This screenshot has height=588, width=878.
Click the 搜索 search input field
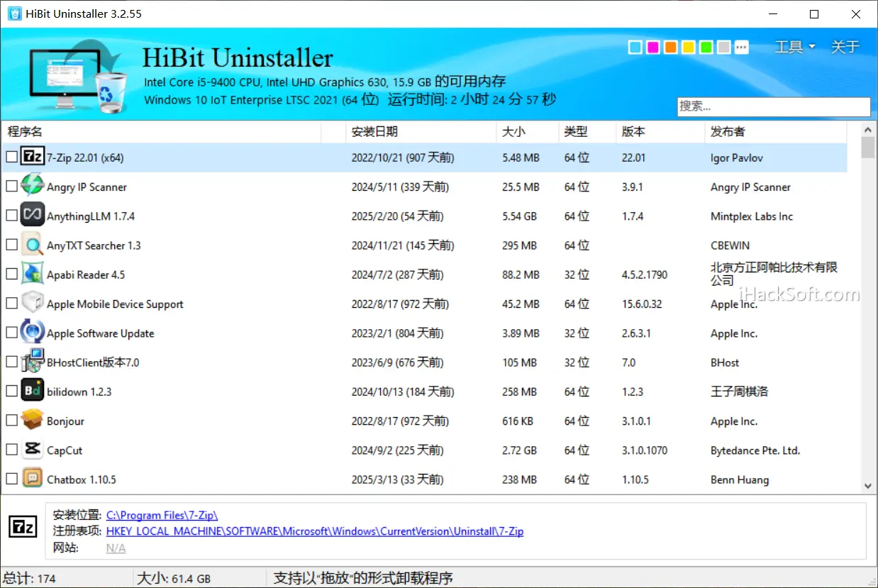tap(774, 106)
